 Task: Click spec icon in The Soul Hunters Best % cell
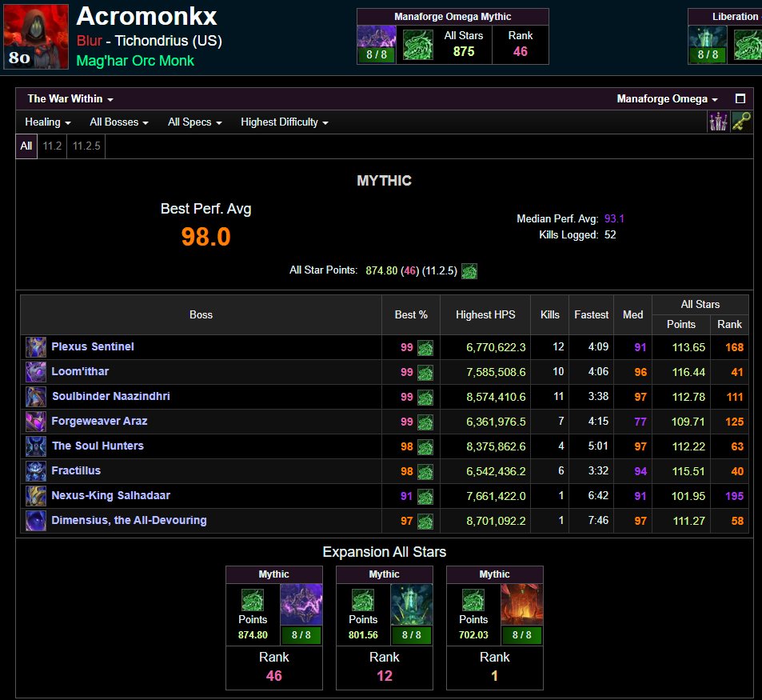click(x=425, y=447)
